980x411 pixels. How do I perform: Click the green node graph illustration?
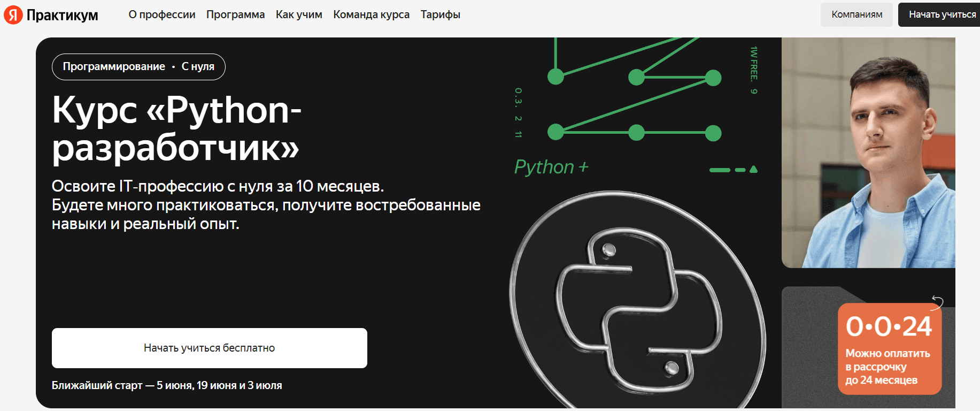coord(635,91)
